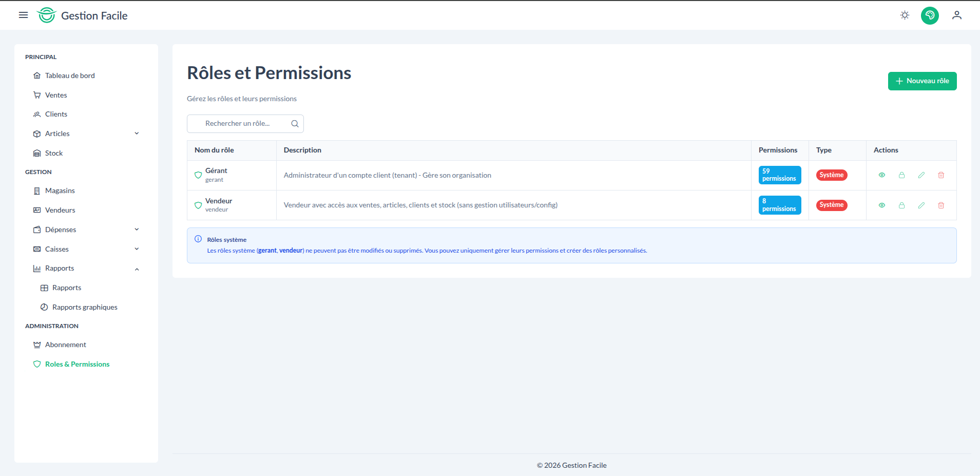The height and width of the screenshot is (476, 980).
Task: Click the Rapports parent menu label
Action: (60, 268)
